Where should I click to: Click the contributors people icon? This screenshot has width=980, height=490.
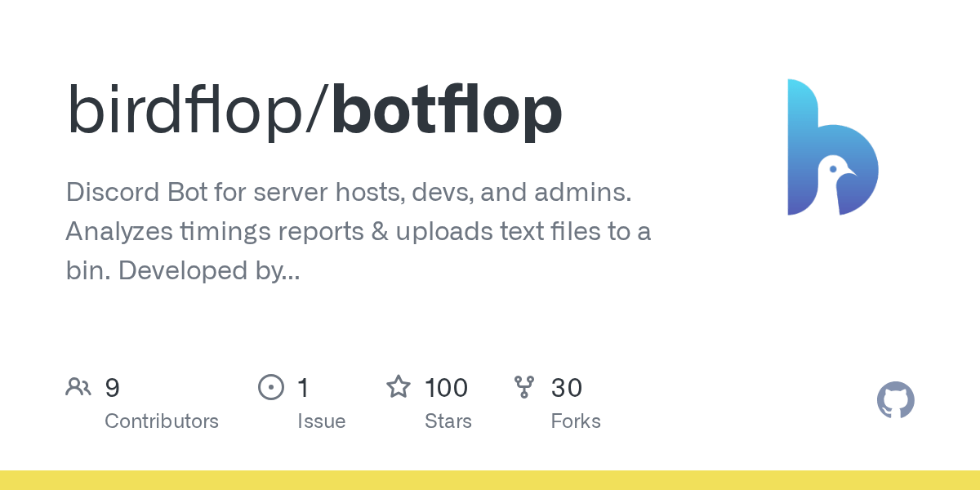pyautogui.click(x=78, y=387)
